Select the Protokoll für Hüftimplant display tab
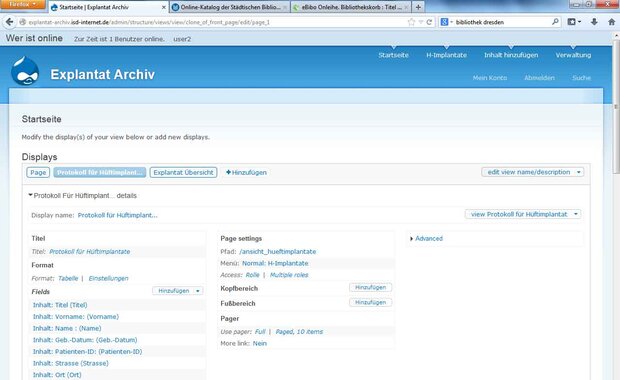 pyautogui.click(x=100, y=172)
